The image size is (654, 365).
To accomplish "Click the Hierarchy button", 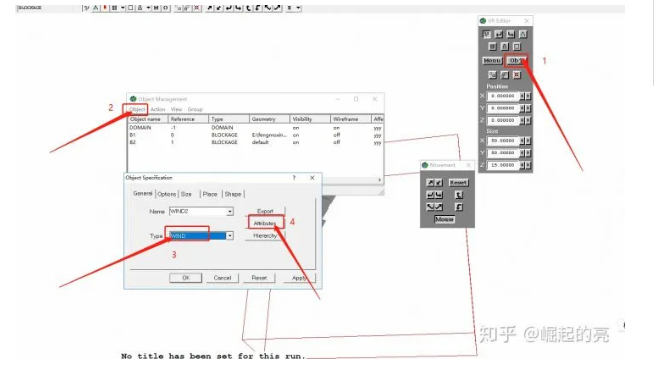I will 265,236.
